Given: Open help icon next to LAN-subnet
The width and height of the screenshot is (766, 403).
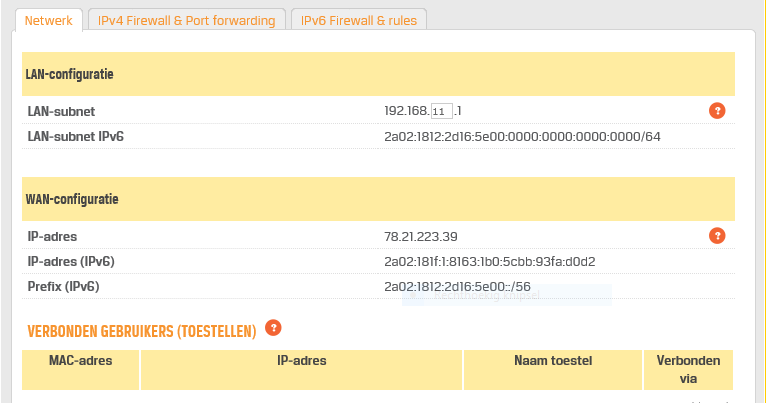Looking at the screenshot, I should pos(717,111).
